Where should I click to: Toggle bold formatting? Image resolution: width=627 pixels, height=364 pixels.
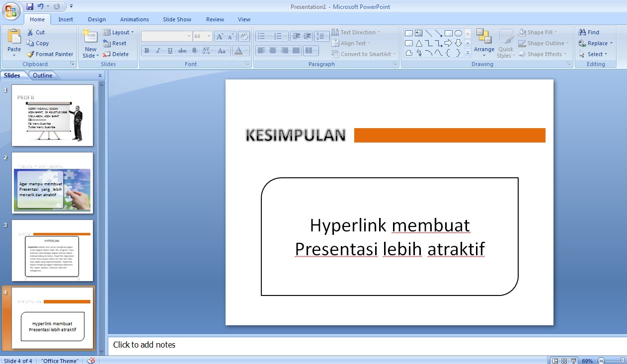147,50
